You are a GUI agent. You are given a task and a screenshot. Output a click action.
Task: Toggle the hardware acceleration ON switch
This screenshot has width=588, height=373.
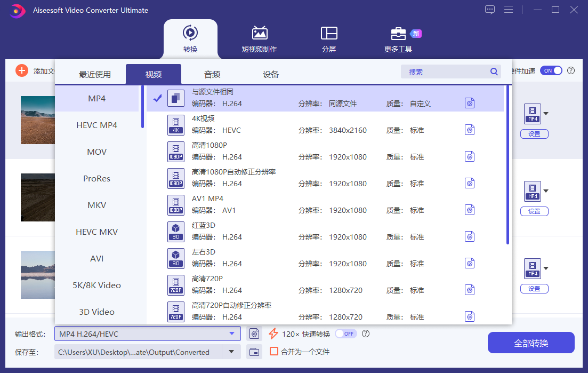point(551,70)
